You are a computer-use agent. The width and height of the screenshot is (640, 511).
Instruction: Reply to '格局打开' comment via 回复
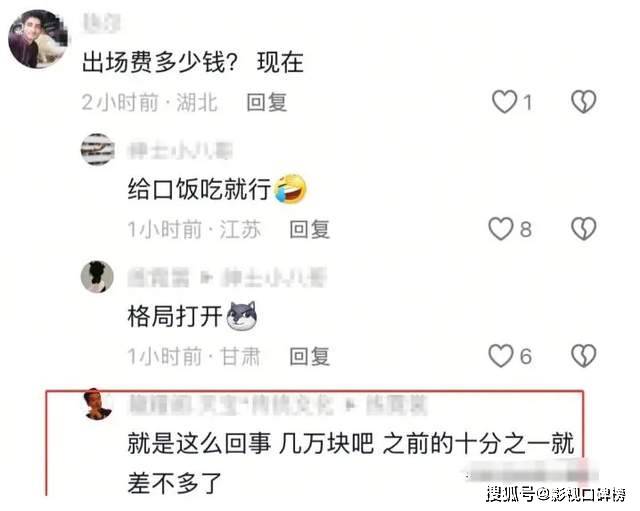point(310,356)
